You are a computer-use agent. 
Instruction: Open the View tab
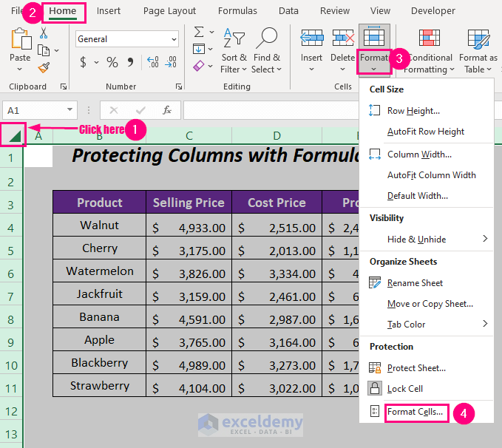[380, 11]
